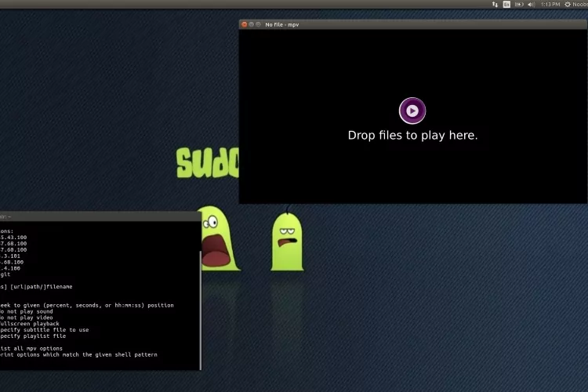Click terminal line "o not play video"
Screen dimensions: 588x392
[26, 318]
